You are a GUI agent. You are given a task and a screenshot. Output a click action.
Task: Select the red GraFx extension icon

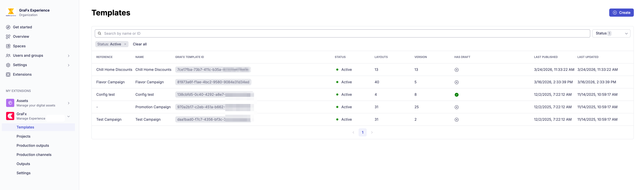[x=10, y=116]
